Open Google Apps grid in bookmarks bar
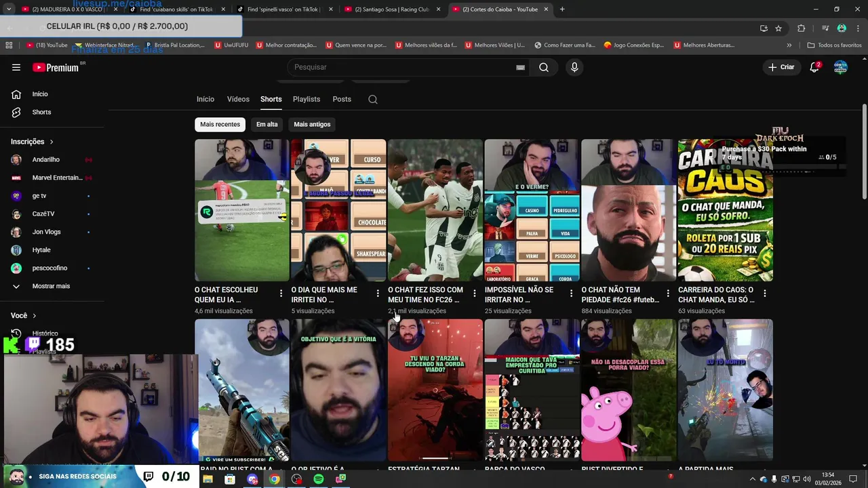The image size is (868, 488). (x=9, y=45)
